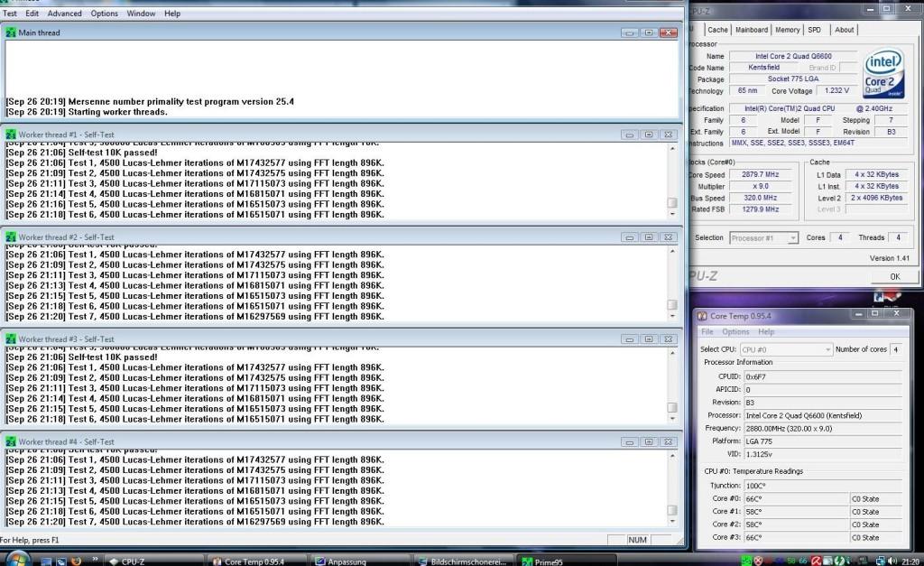
Task: Launch Firefox from the quick launch bar
Action: tap(76, 561)
